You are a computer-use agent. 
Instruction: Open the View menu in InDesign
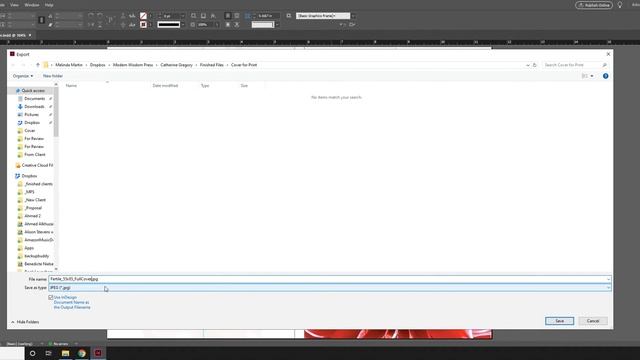click(14, 5)
